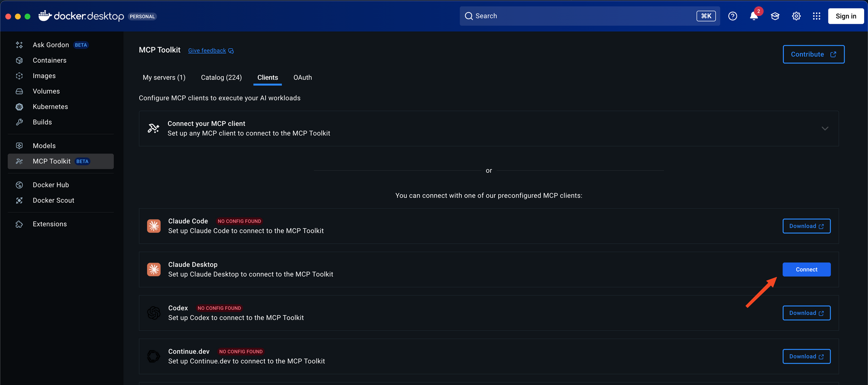Click the Docker Scout sidebar icon
Image resolution: width=868 pixels, height=385 pixels.
20,200
